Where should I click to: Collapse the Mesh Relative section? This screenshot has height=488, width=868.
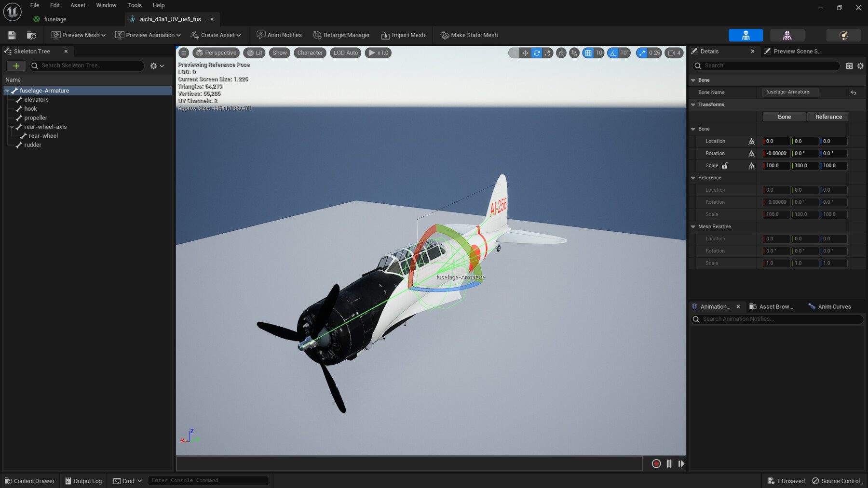[x=693, y=226]
